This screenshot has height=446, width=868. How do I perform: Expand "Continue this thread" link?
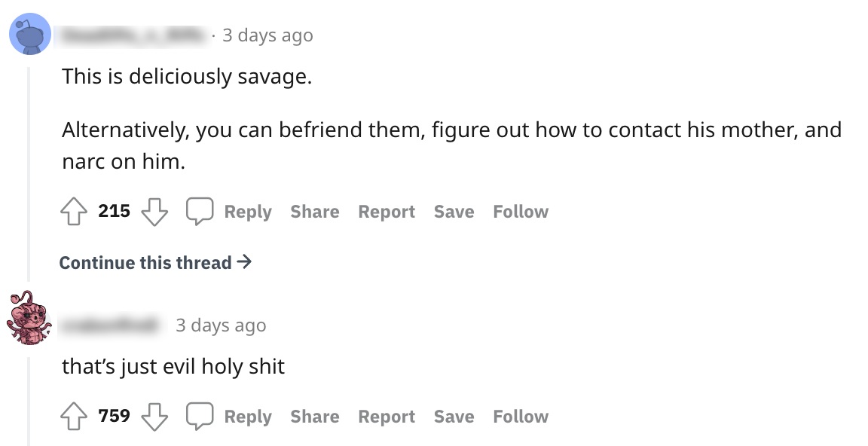tap(155, 263)
